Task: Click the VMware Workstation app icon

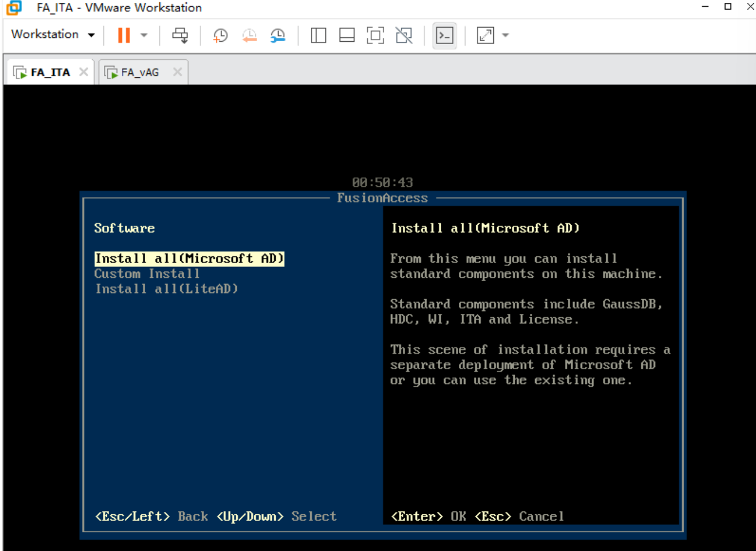Action: 14,8
